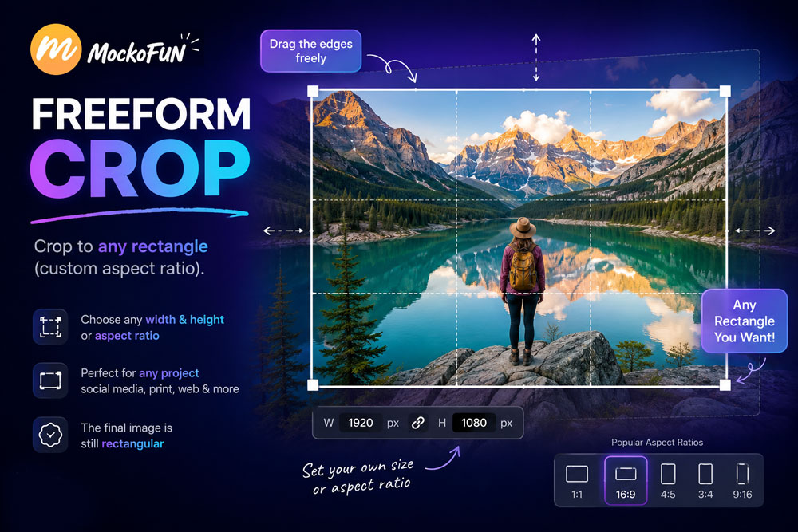The image size is (798, 532).
Task: Click the width field showing 1920
Action: pos(361,423)
